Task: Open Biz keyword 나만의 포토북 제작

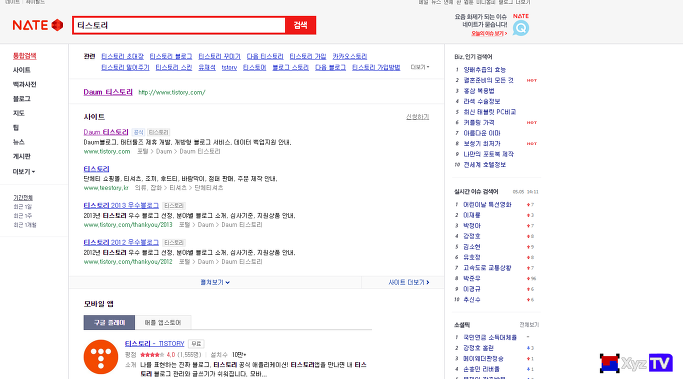Action: click(x=488, y=154)
